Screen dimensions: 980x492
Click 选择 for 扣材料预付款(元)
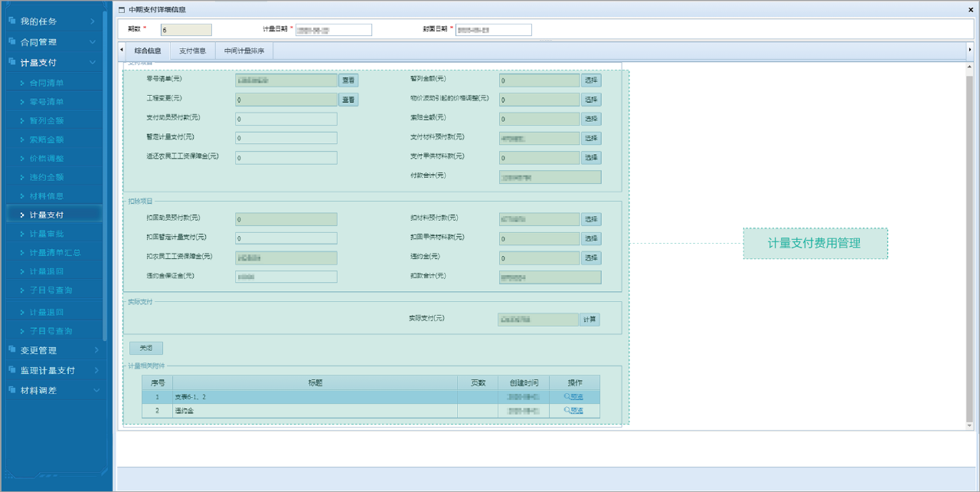591,219
